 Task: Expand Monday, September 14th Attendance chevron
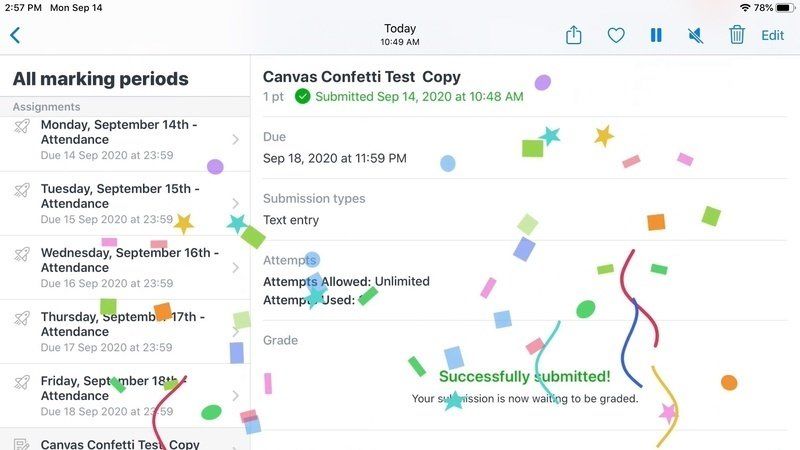(x=236, y=140)
